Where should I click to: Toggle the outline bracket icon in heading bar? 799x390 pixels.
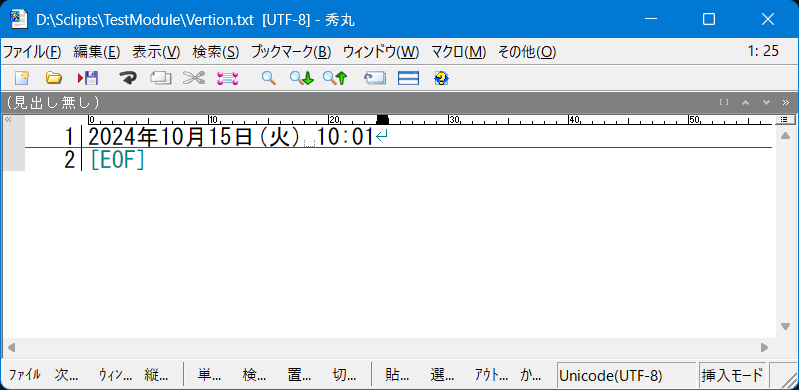(x=724, y=102)
